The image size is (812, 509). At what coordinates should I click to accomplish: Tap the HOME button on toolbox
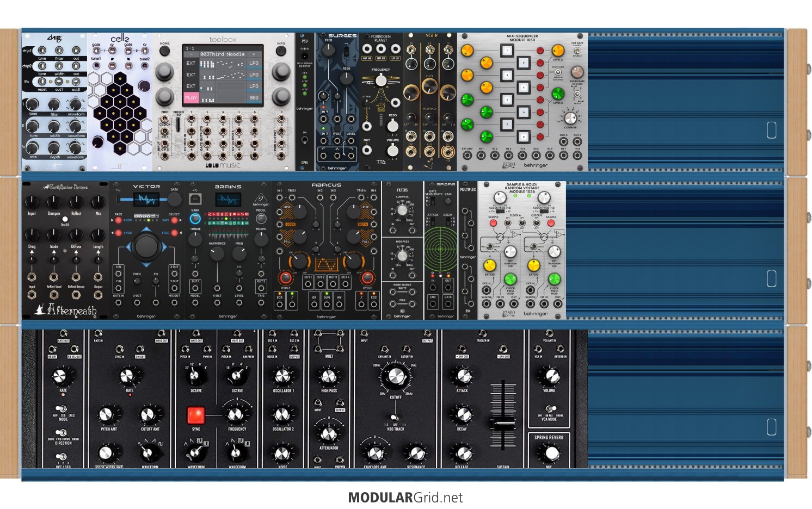pyautogui.click(x=164, y=51)
